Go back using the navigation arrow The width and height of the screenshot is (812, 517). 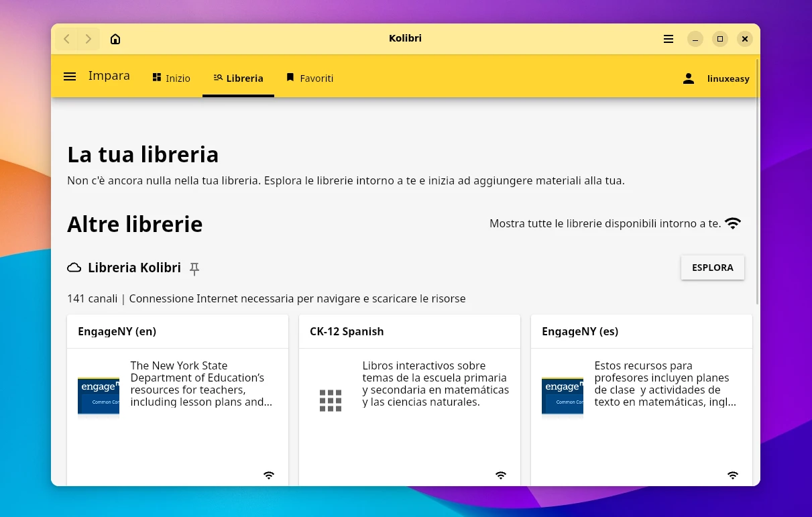(x=66, y=39)
